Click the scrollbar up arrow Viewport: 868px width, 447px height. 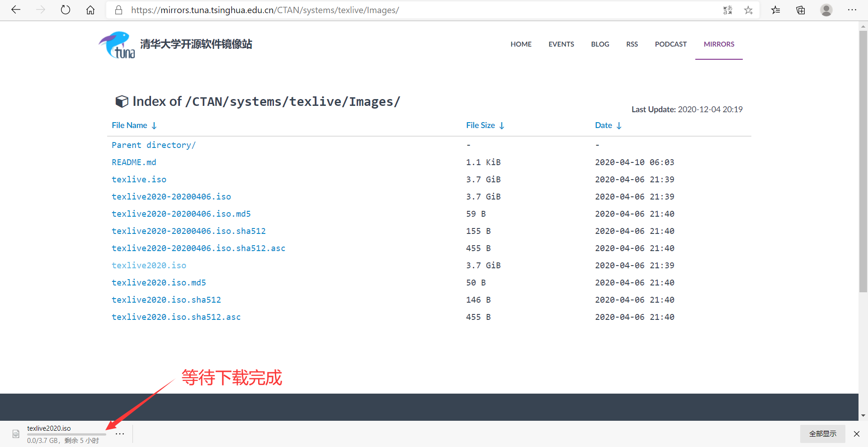pyautogui.click(x=863, y=26)
